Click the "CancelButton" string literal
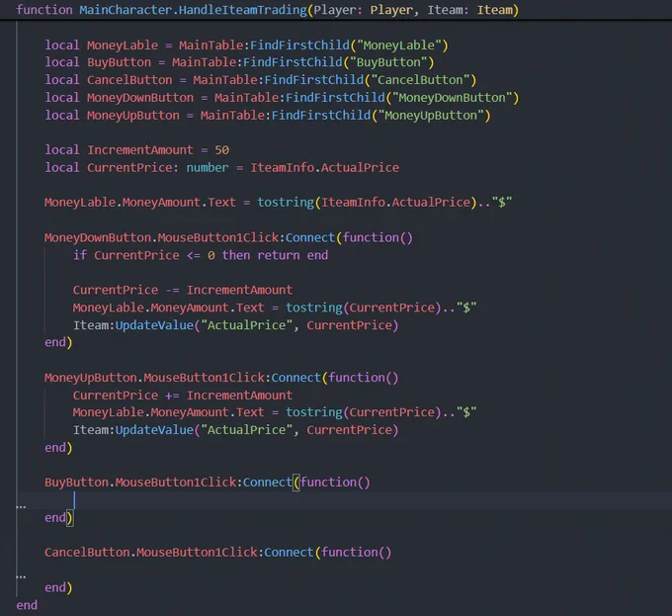 [x=420, y=80]
